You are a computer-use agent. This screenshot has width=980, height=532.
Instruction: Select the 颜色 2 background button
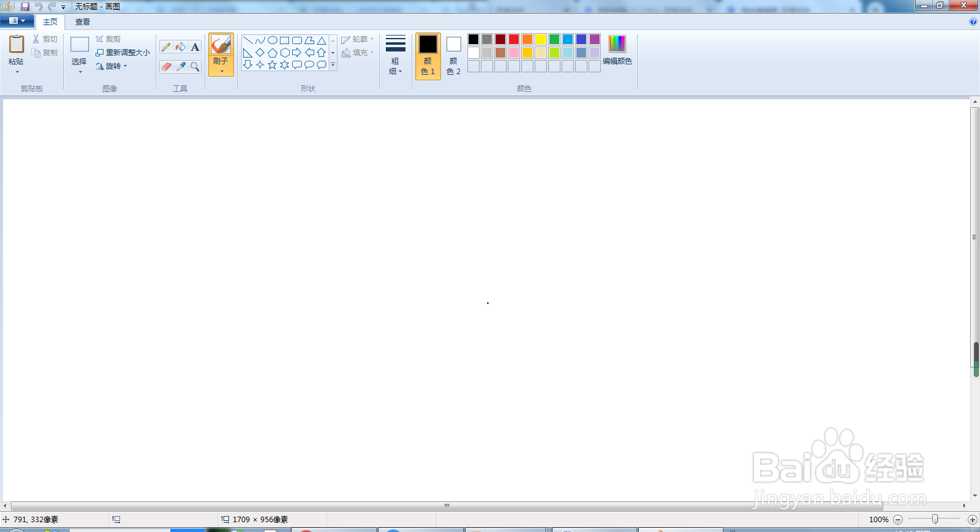[454, 56]
